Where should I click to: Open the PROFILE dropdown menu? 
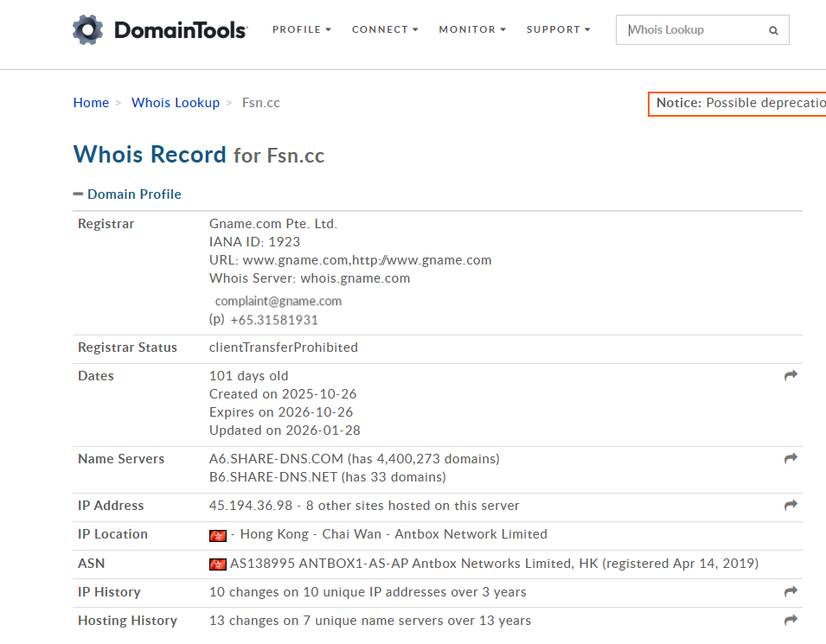pyautogui.click(x=302, y=30)
